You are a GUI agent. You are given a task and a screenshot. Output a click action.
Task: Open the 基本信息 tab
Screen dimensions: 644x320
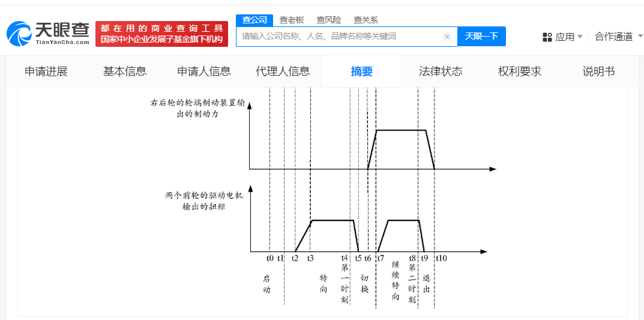pos(124,71)
